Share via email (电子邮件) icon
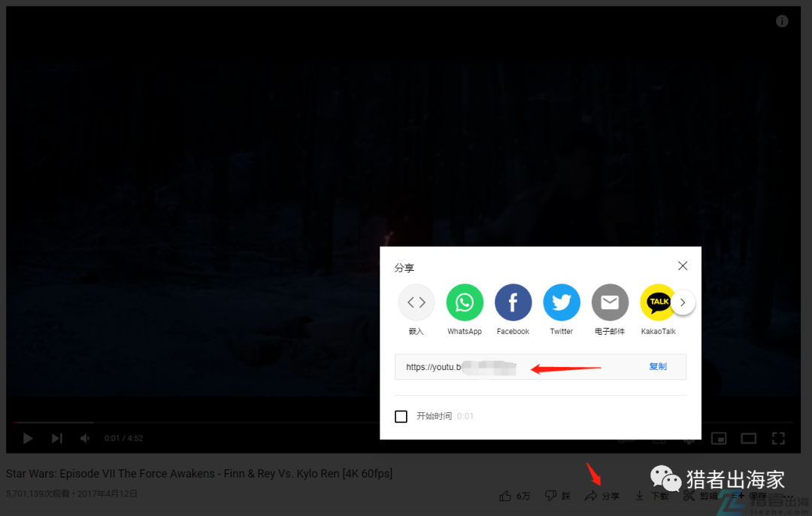 (610, 302)
